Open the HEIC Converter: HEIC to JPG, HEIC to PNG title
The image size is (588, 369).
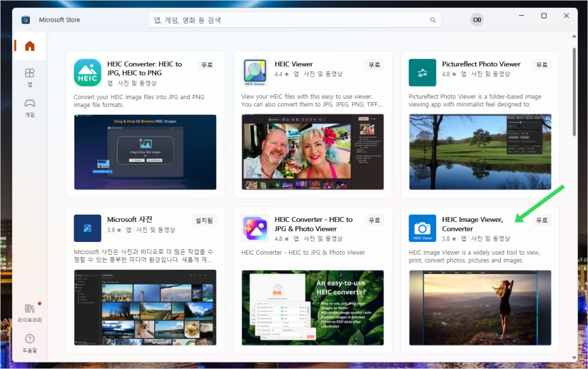point(144,69)
